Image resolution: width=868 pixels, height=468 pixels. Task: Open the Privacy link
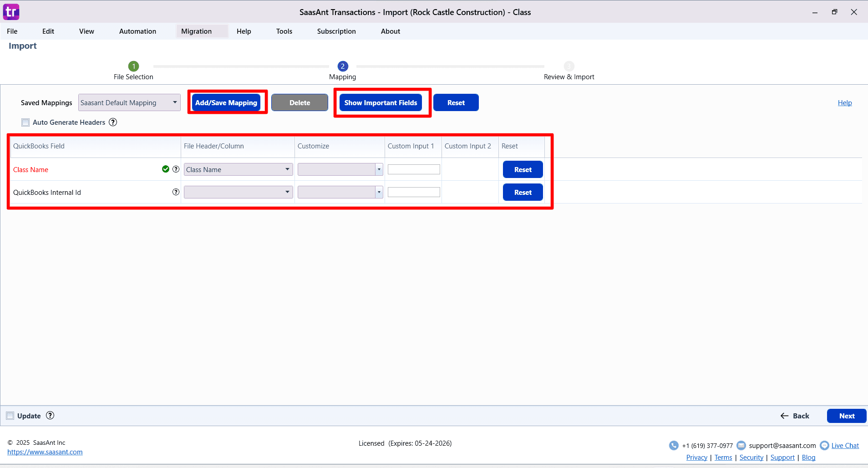[x=697, y=458]
